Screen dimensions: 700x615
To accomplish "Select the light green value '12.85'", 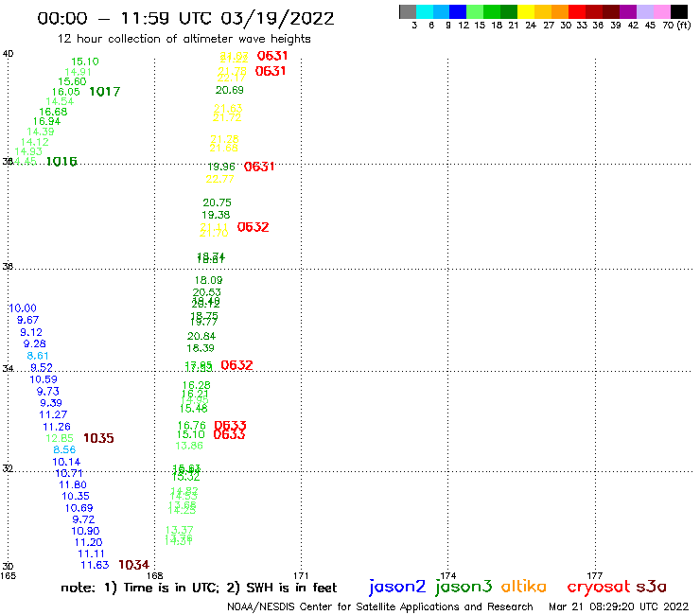I will [60, 439].
